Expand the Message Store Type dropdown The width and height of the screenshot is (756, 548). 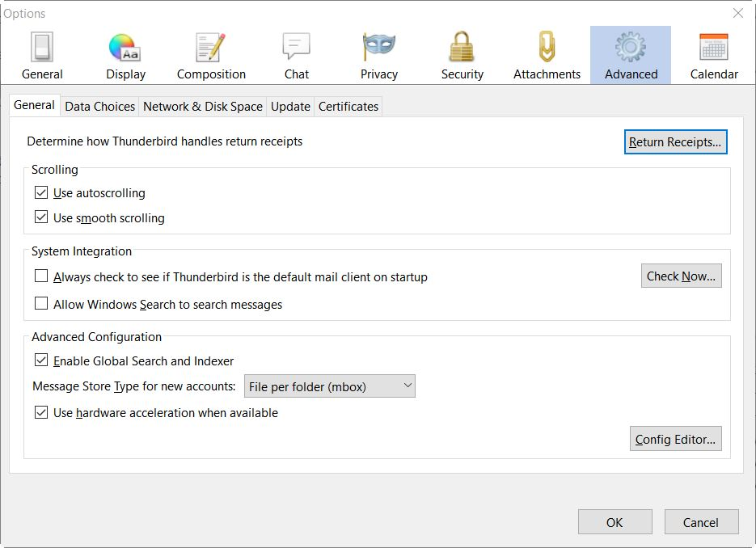(330, 387)
